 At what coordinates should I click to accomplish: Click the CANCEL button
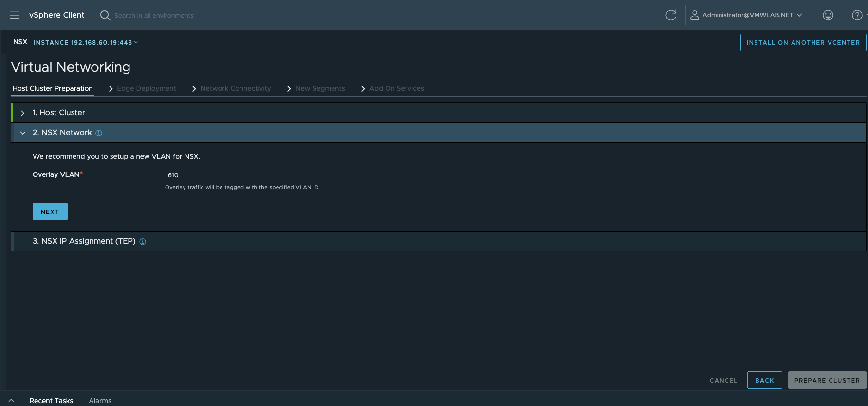723,380
